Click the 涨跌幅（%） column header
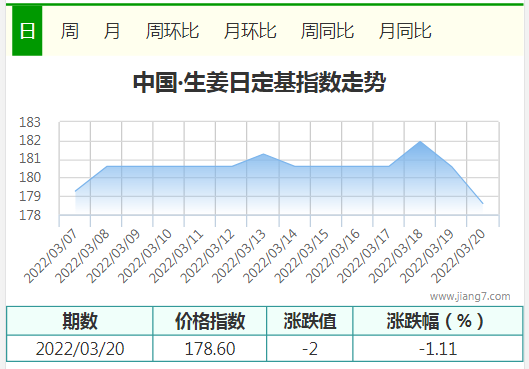Image resolution: width=529 pixels, height=369 pixels. click(438, 321)
